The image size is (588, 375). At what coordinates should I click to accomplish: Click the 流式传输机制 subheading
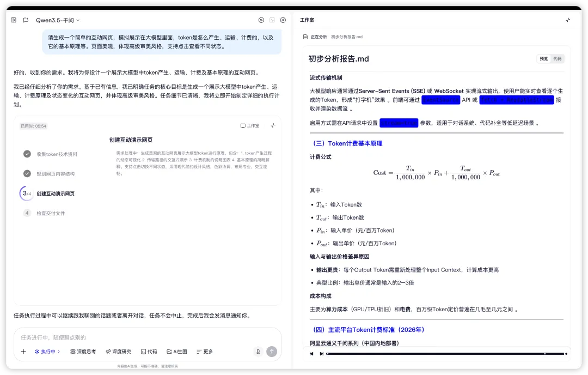point(326,78)
